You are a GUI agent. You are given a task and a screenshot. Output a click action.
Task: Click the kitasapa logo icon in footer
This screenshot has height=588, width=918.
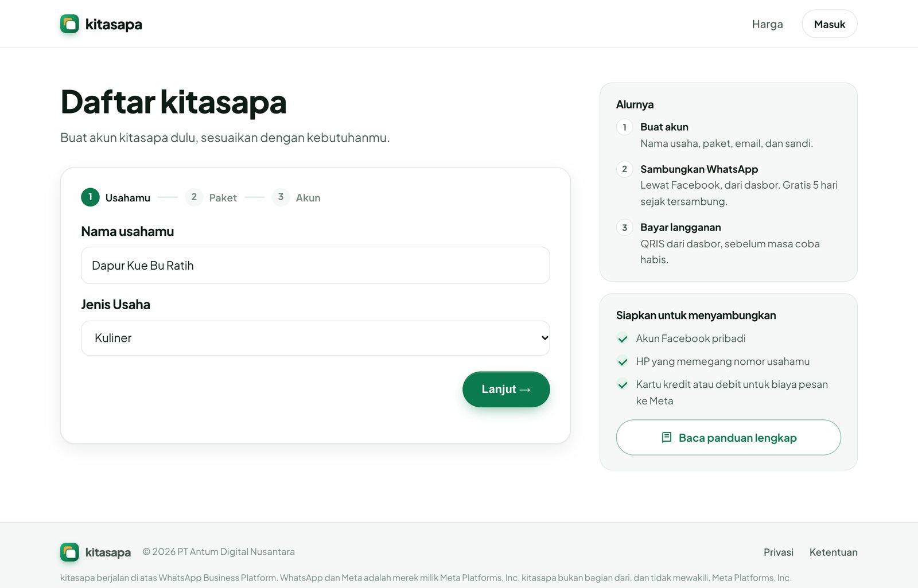pos(69,552)
